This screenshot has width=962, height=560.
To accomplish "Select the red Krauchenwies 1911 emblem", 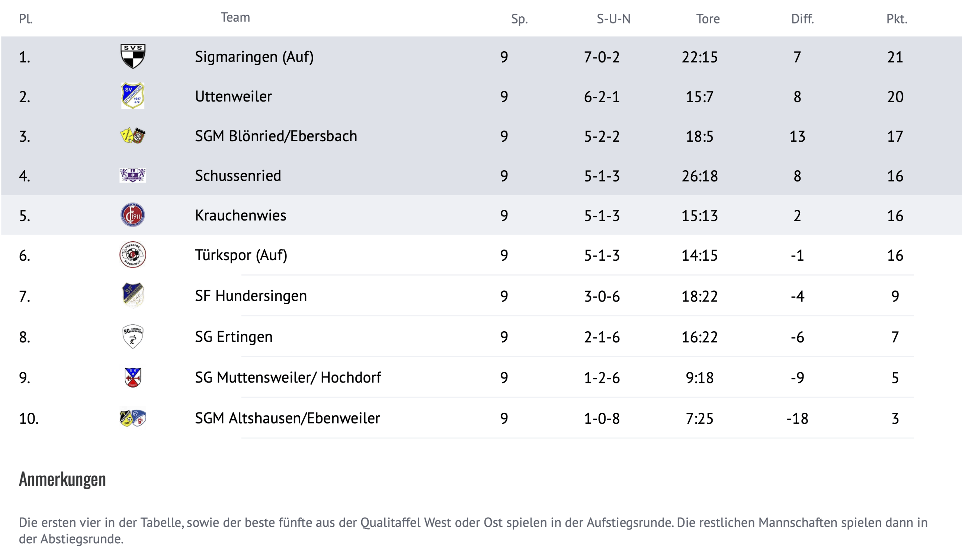I will click(132, 215).
